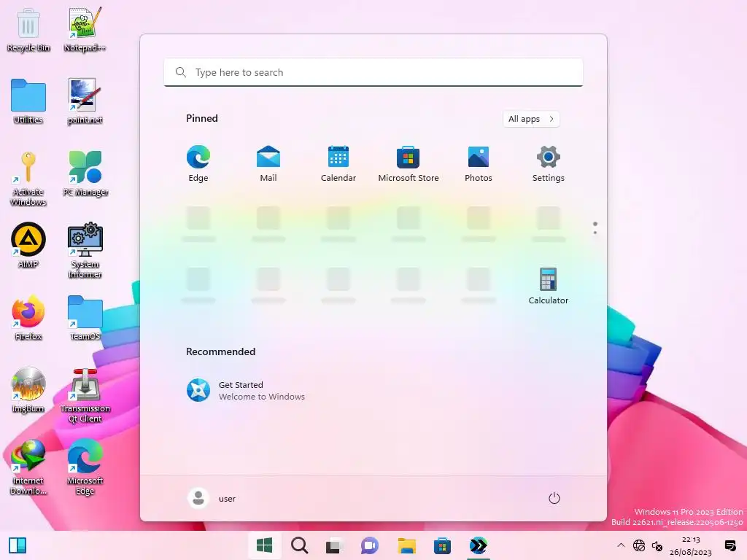
Task: Open Edge from pinned apps
Action: click(198, 163)
